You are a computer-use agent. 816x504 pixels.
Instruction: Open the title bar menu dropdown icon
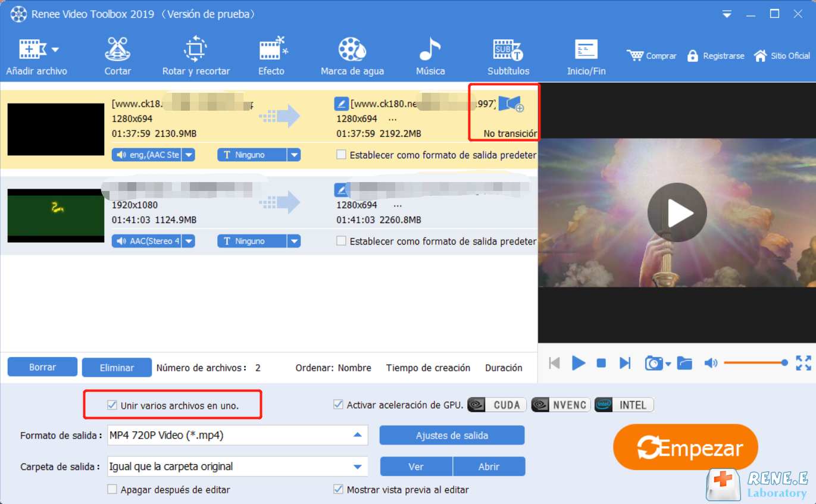(727, 14)
